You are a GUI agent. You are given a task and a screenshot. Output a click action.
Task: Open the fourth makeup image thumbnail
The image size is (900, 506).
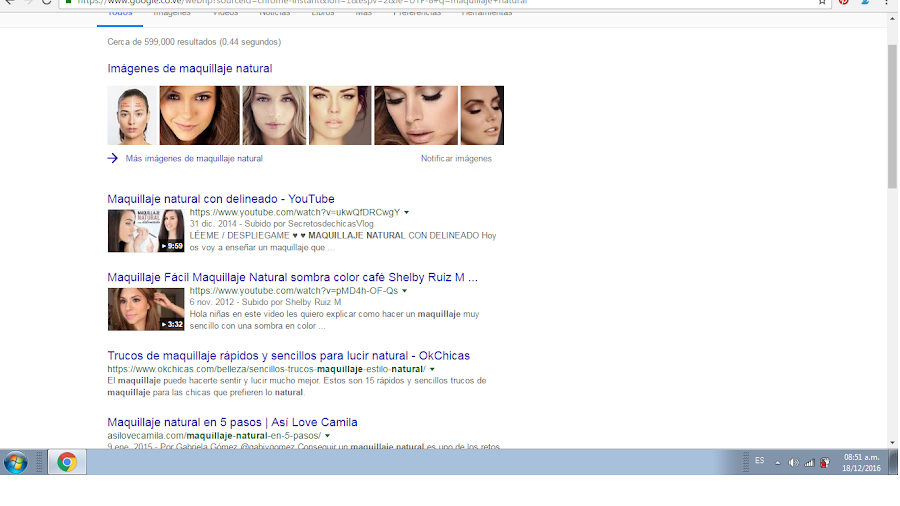tap(340, 115)
